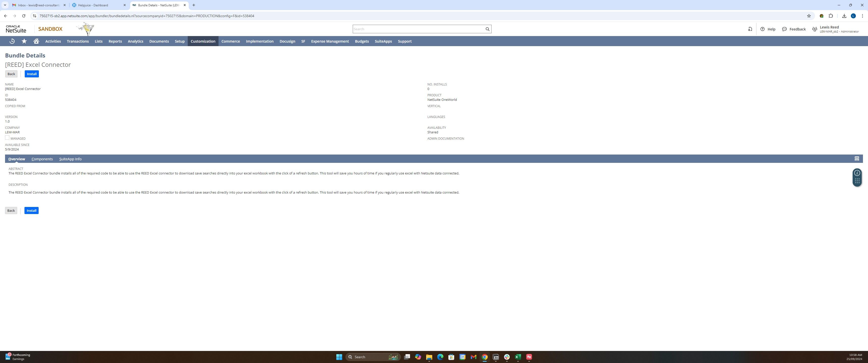Click the subtab layout toggle icon
Image resolution: width=868 pixels, height=363 pixels.
857,159
